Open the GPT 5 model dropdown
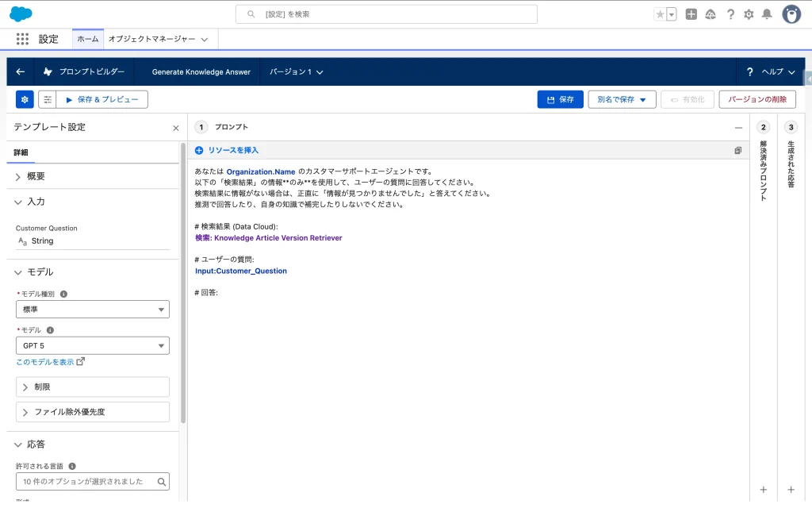812x508 pixels. tap(92, 345)
